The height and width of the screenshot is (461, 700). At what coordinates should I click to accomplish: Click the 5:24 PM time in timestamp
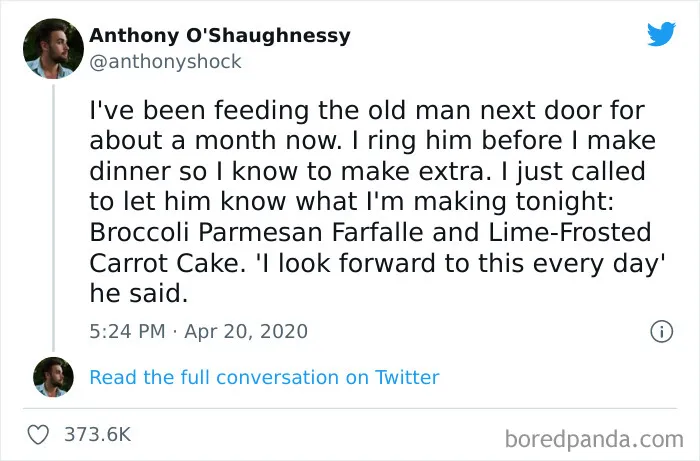127,332
